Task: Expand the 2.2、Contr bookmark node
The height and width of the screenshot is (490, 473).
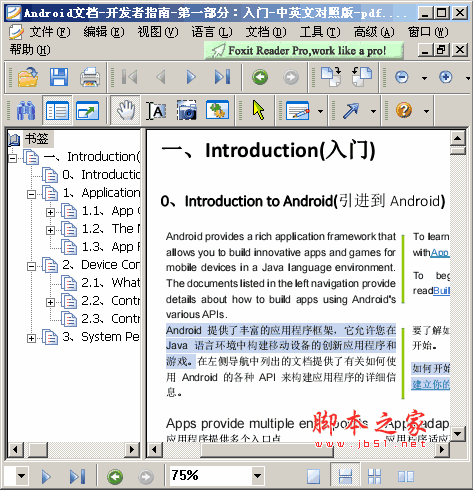Action: 50,302
